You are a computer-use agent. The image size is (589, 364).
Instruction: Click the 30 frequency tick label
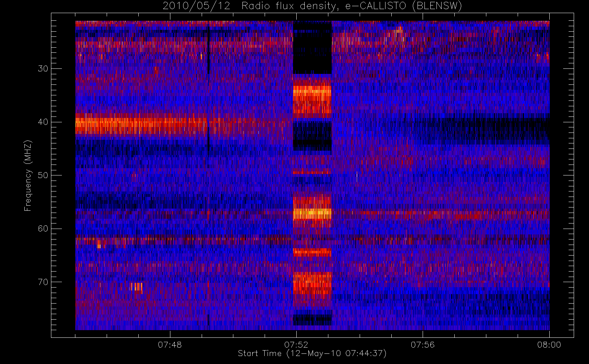click(x=43, y=69)
